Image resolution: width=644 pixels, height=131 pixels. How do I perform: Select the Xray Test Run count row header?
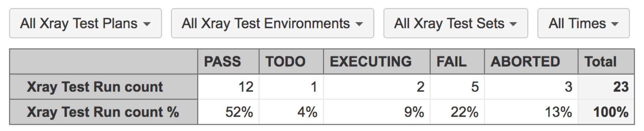pos(104,87)
